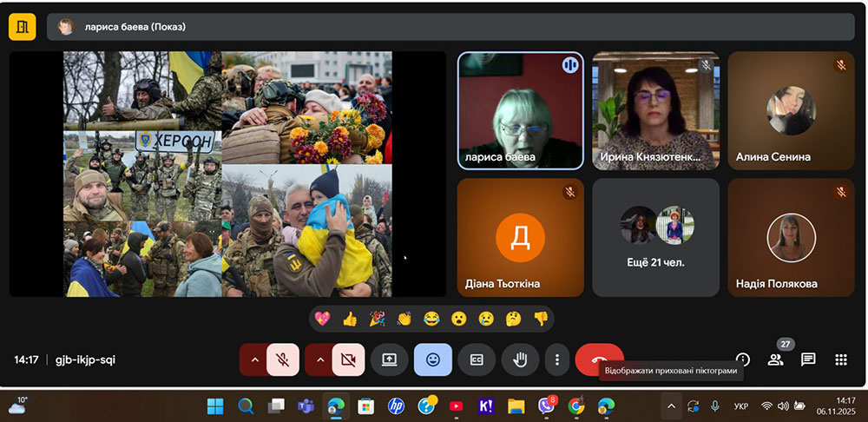Open the in-call chat panel
Image resolution: width=868 pixels, height=422 pixels.
coord(808,359)
